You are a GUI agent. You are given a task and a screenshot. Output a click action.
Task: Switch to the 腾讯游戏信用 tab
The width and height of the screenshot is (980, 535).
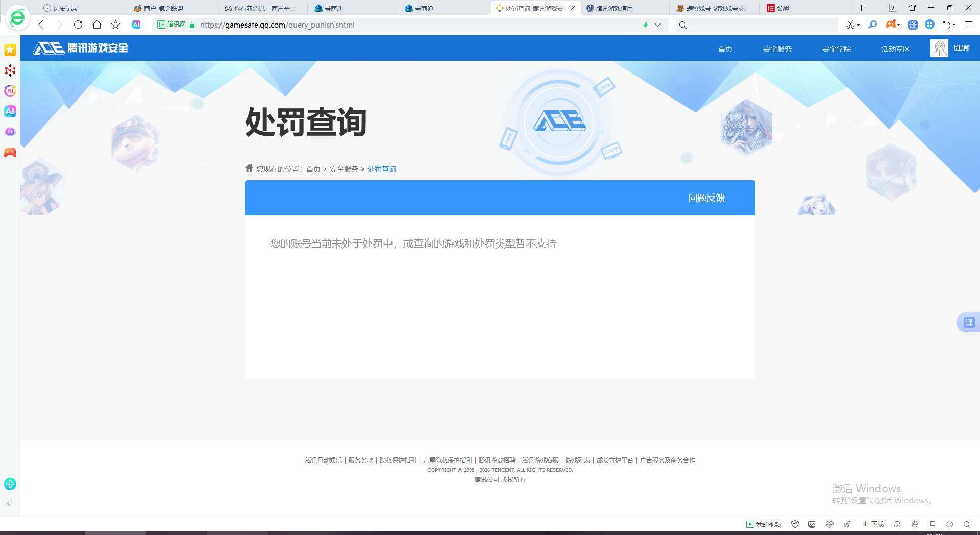pos(624,8)
